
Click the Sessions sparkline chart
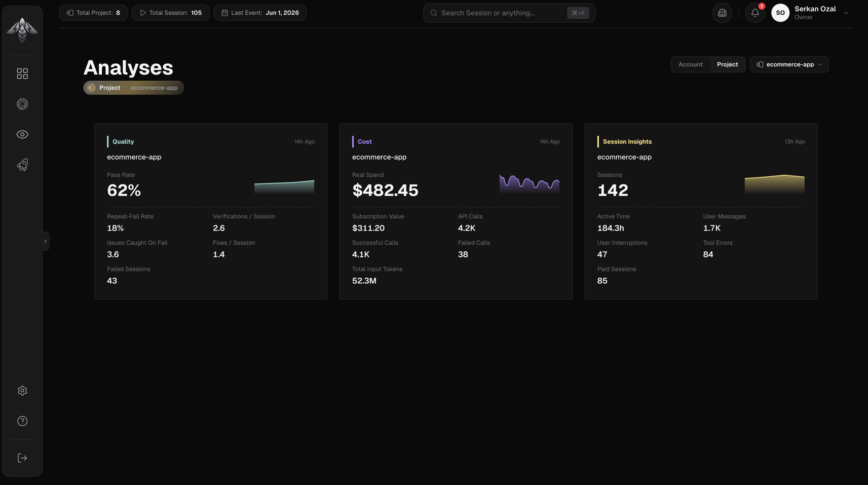[x=774, y=184]
